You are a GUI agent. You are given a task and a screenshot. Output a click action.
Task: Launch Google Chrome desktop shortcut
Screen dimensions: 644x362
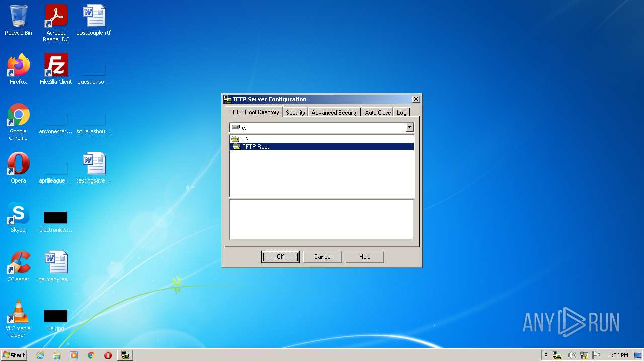pyautogui.click(x=18, y=122)
